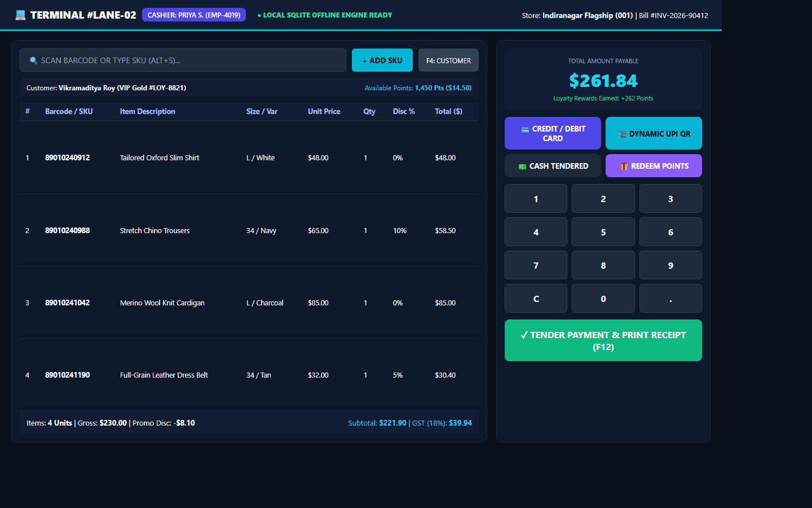Click the magnifier icon in barcode search
The height and width of the screenshot is (508, 812).
point(33,60)
